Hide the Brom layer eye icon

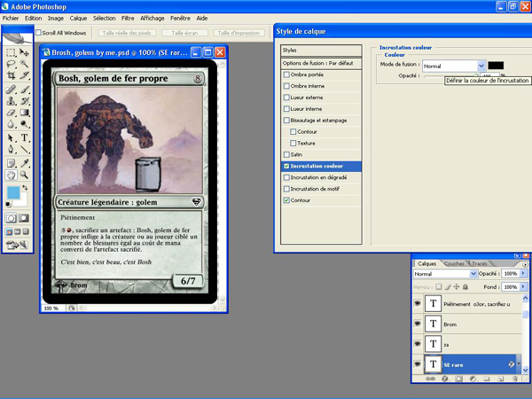tap(418, 324)
